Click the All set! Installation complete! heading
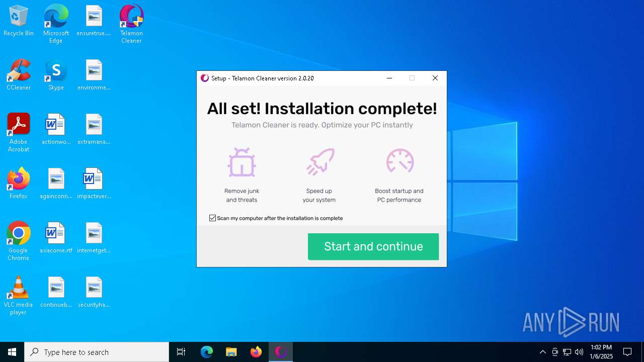The height and width of the screenshot is (362, 644). point(322,109)
